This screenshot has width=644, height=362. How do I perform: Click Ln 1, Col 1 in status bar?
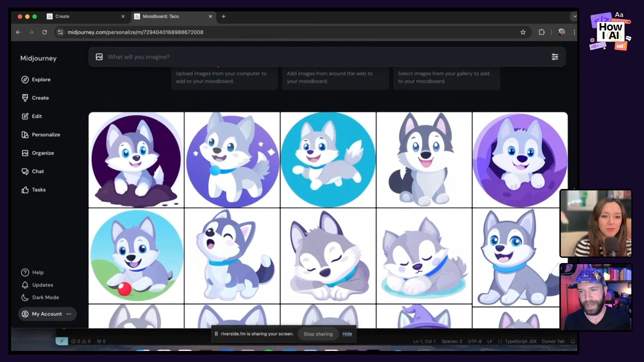(x=424, y=341)
